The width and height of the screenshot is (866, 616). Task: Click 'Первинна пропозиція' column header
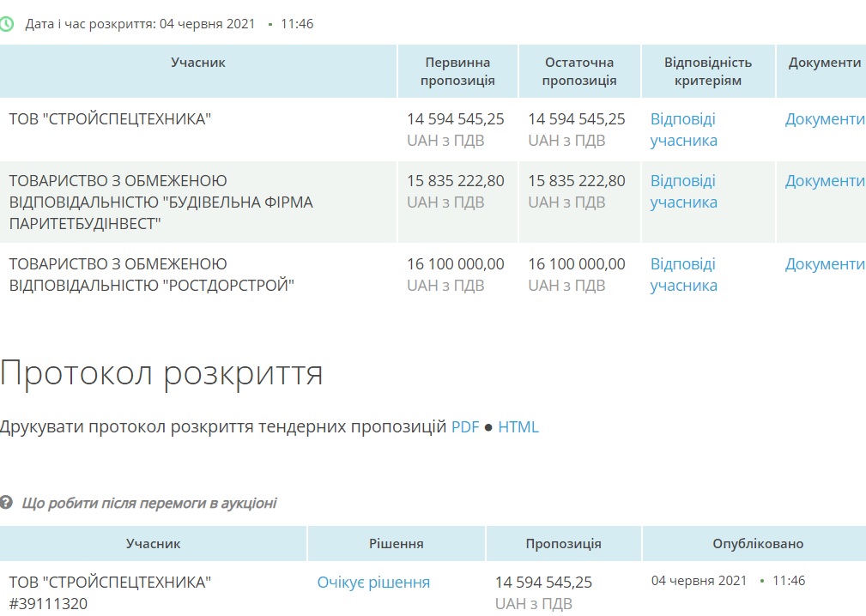pos(457,71)
